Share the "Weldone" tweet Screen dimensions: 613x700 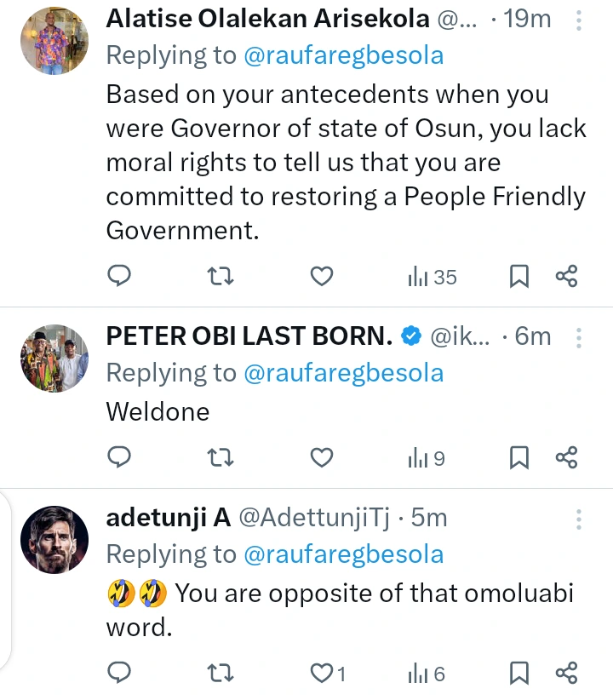click(567, 458)
